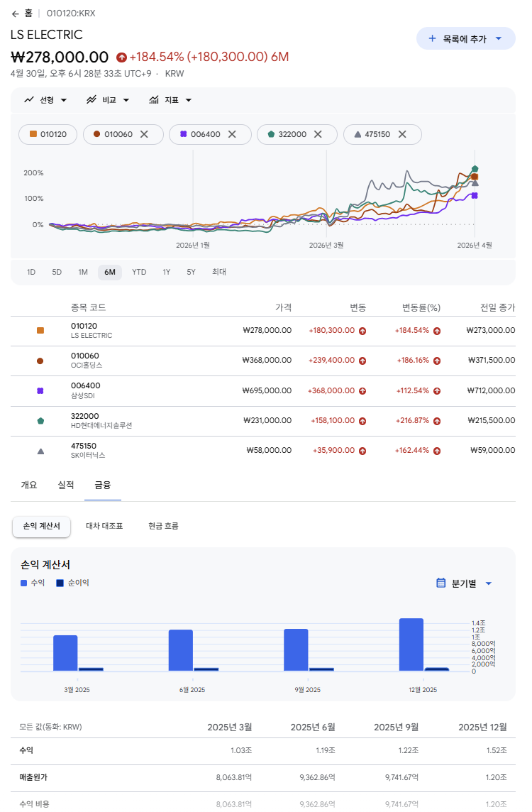Open the 010060 OCI홀딩스 table row
The width and height of the screenshot is (532, 812).
click(263, 361)
